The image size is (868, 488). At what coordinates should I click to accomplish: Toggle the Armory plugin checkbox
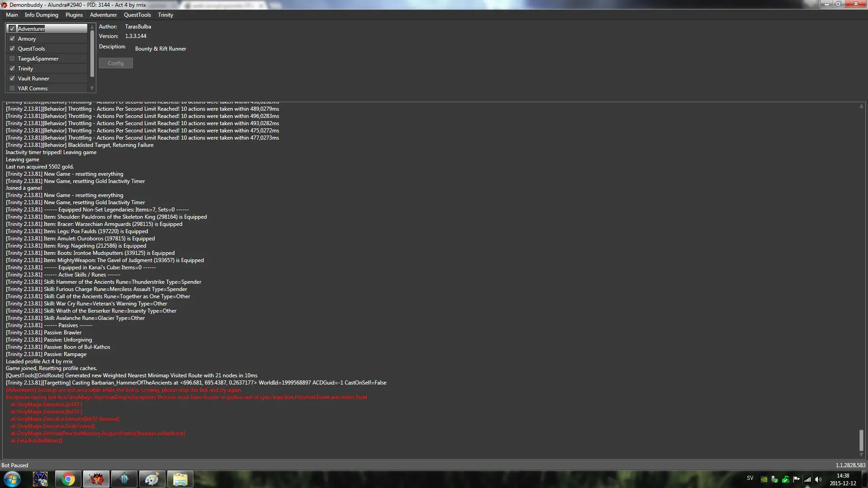point(12,38)
